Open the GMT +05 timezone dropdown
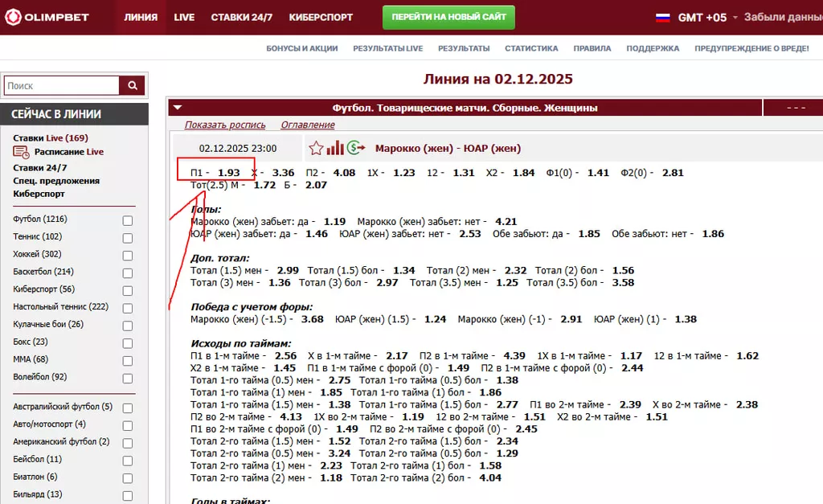This screenshot has height=504, width=823. click(702, 17)
